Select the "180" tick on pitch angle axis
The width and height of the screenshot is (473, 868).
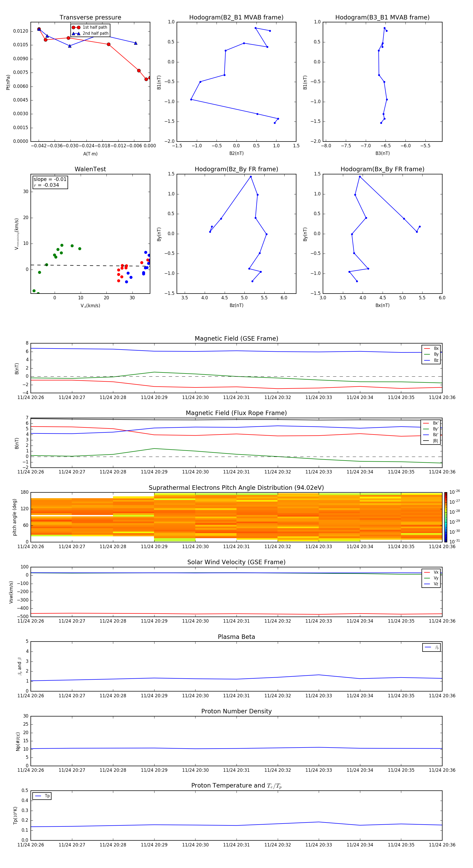25,492
